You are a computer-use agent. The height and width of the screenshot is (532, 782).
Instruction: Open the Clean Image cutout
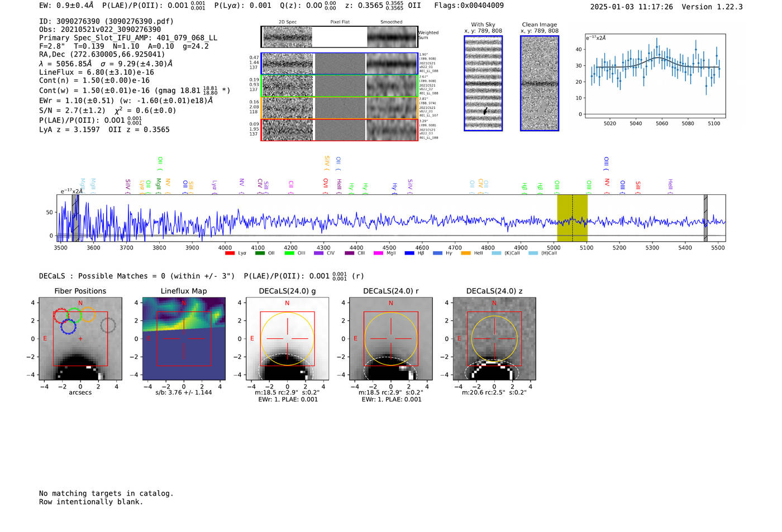[540, 83]
